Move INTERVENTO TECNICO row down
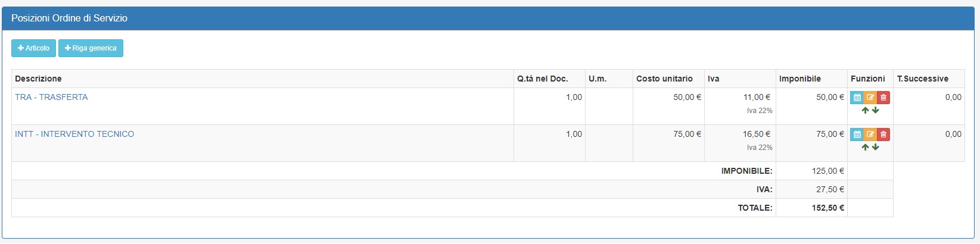 876,148
